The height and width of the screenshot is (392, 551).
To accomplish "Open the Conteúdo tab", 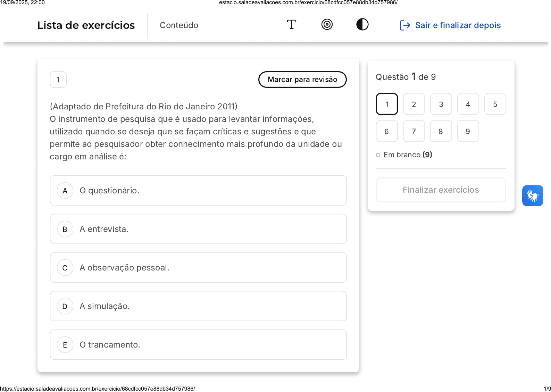I will point(179,25).
